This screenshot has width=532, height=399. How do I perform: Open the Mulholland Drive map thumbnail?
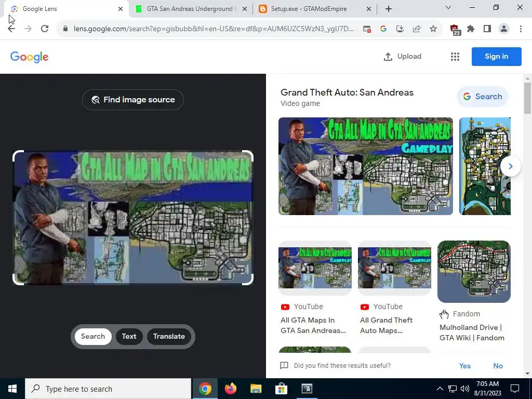point(474,271)
